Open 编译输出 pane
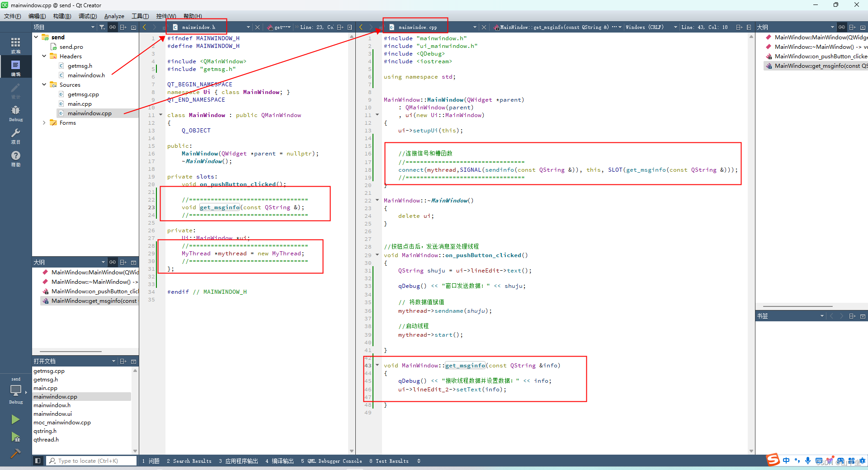The height and width of the screenshot is (470, 868). (x=279, y=461)
